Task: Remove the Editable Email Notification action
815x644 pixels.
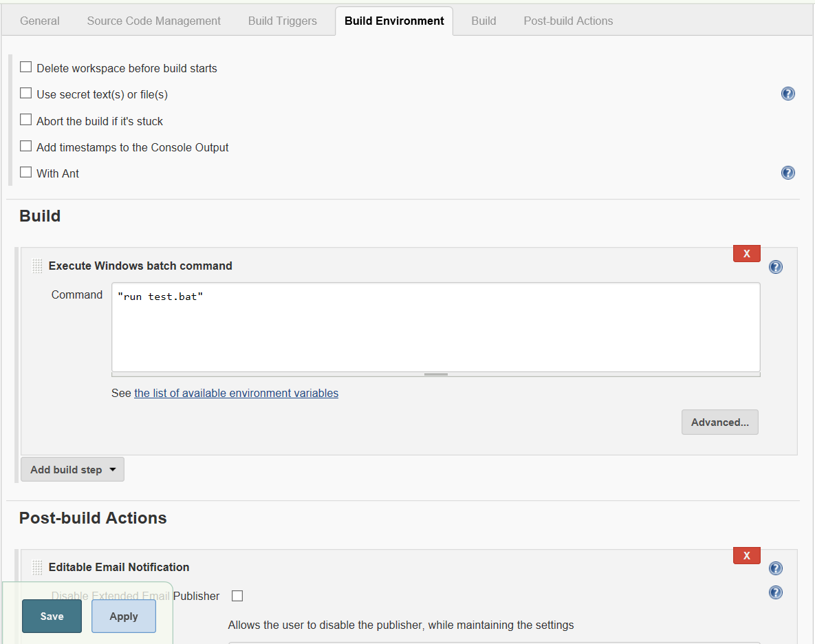Action: pos(746,555)
